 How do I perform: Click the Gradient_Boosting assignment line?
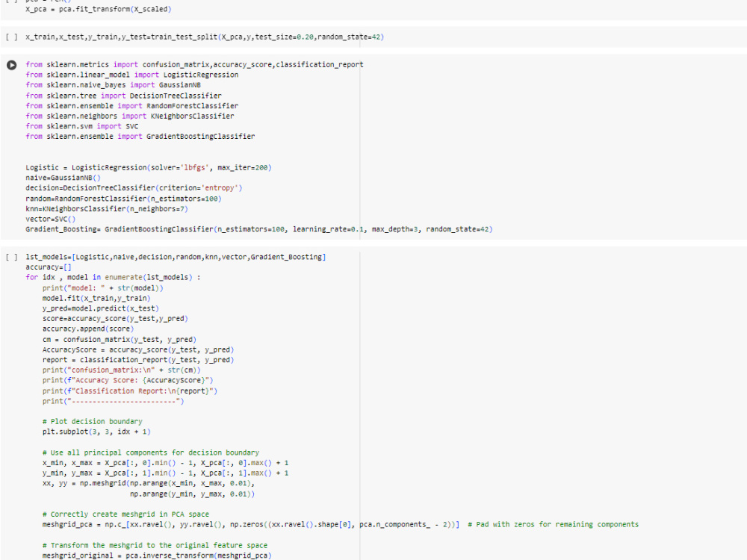(259, 229)
